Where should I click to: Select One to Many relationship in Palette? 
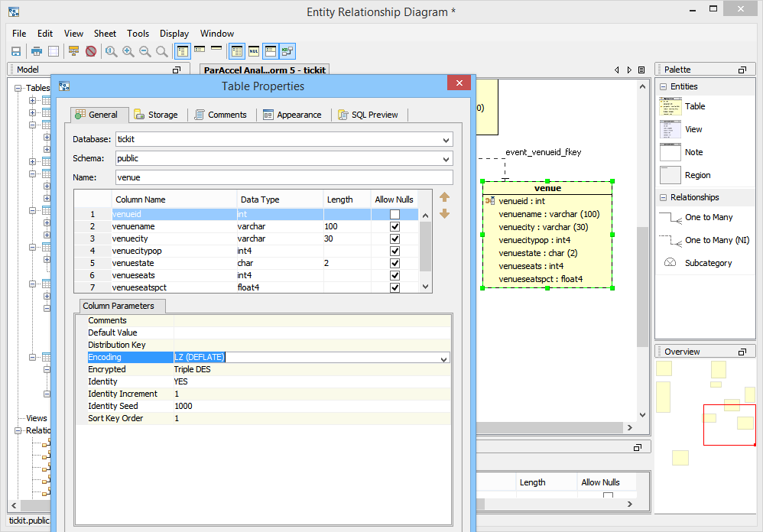point(708,217)
